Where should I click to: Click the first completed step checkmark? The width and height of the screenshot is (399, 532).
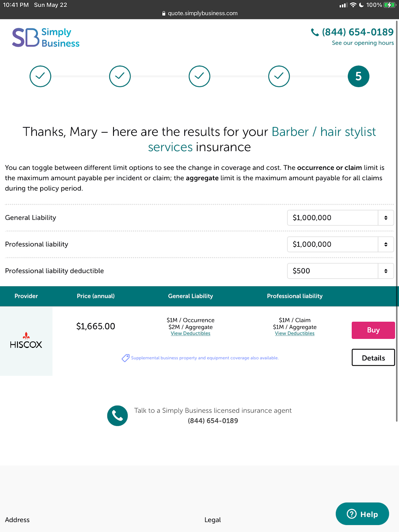click(x=40, y=76)
